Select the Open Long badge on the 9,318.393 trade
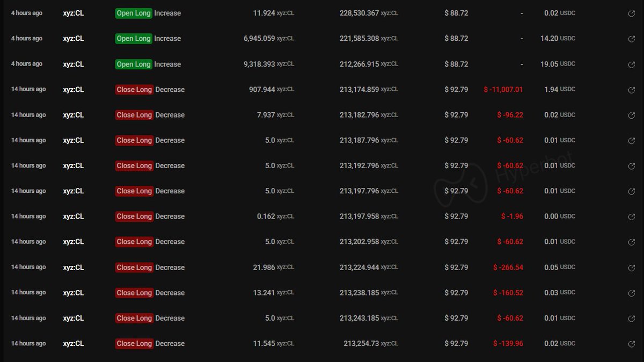The width and height of the screenshot is (644, 362). [x=134, y=64]
